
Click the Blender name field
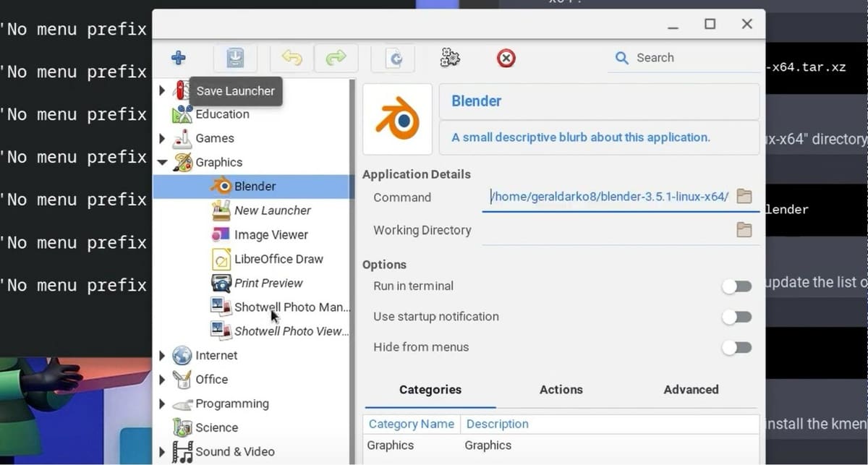click(x=599, y=101)
